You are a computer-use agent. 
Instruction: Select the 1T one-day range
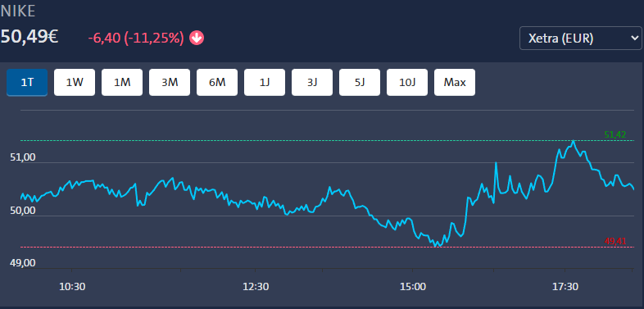point(27,82)
